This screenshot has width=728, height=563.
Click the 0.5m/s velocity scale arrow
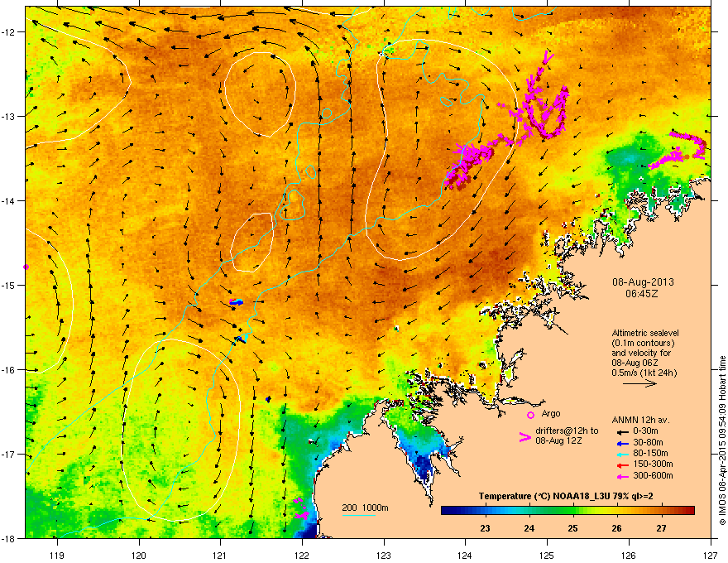tap(639, 383)
